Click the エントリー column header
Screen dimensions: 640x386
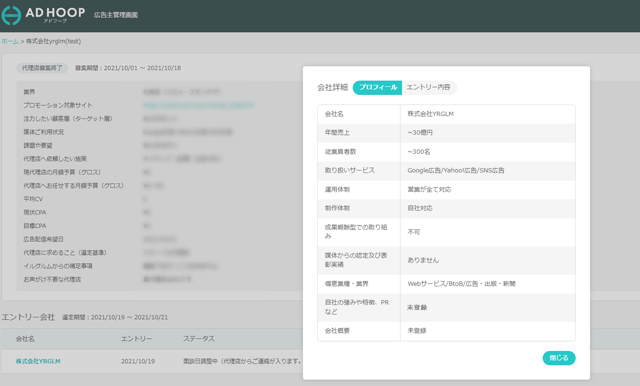(x=136, y=339)
